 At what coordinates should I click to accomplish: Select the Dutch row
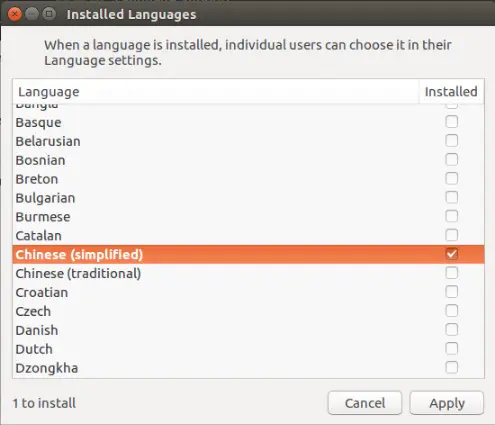pyautogui.click(x=248, y=349)
